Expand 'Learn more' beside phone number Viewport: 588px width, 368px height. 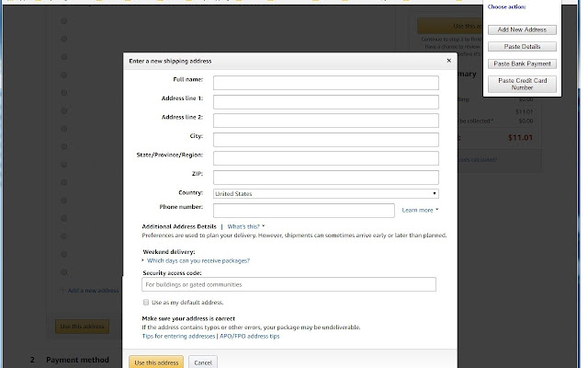point(420,210)
